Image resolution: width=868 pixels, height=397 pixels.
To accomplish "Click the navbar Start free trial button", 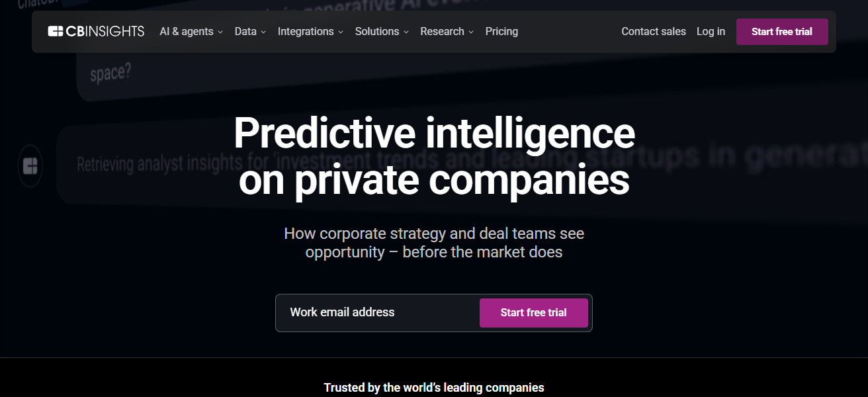I will click(x=782, y=31).
